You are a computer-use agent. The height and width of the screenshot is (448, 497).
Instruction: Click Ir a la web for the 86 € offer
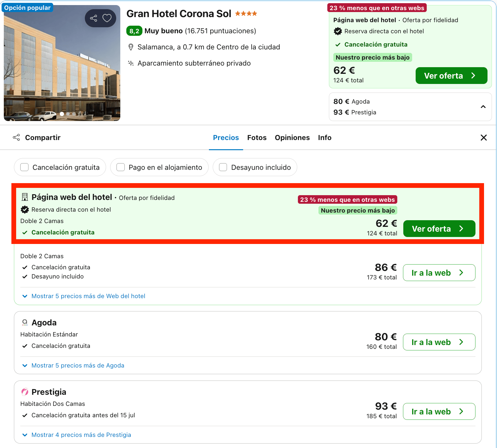tap(439, 273)
